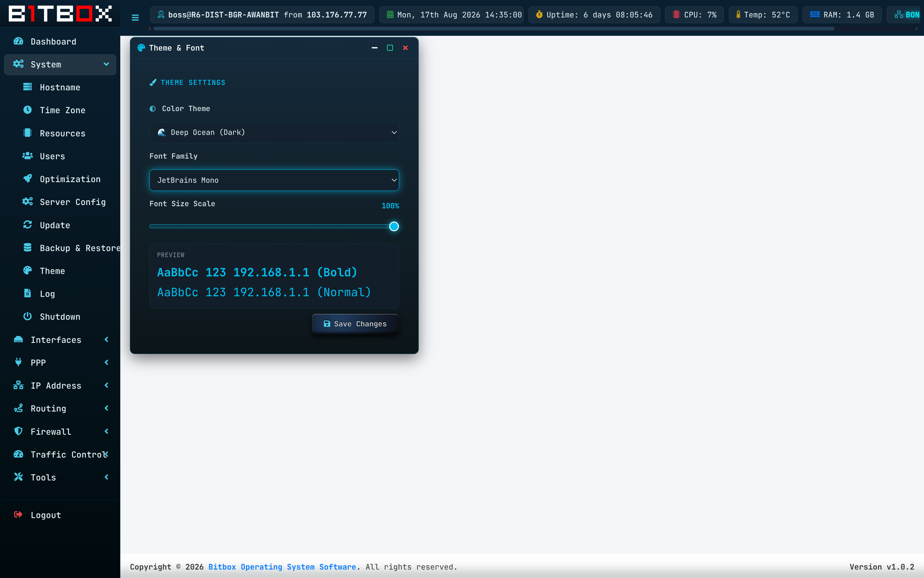
Task: Click the RAM 1.4 GB status badge
Action: point(842,15)
